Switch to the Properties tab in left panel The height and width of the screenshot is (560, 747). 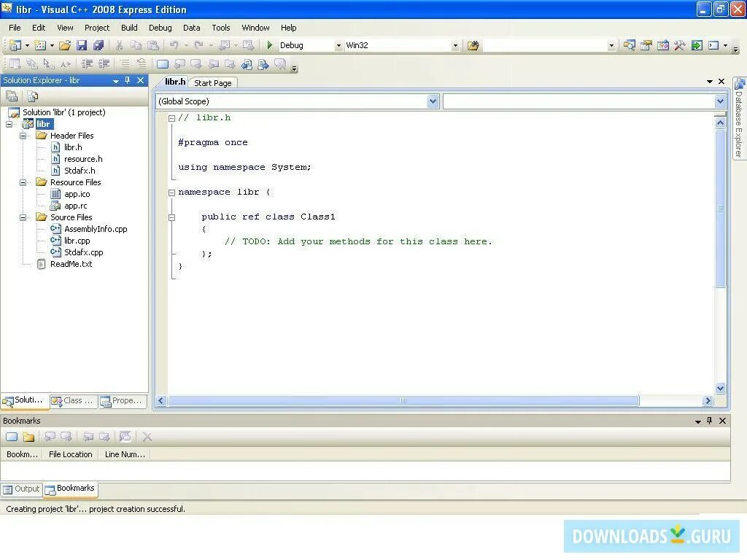coord(123,401)
